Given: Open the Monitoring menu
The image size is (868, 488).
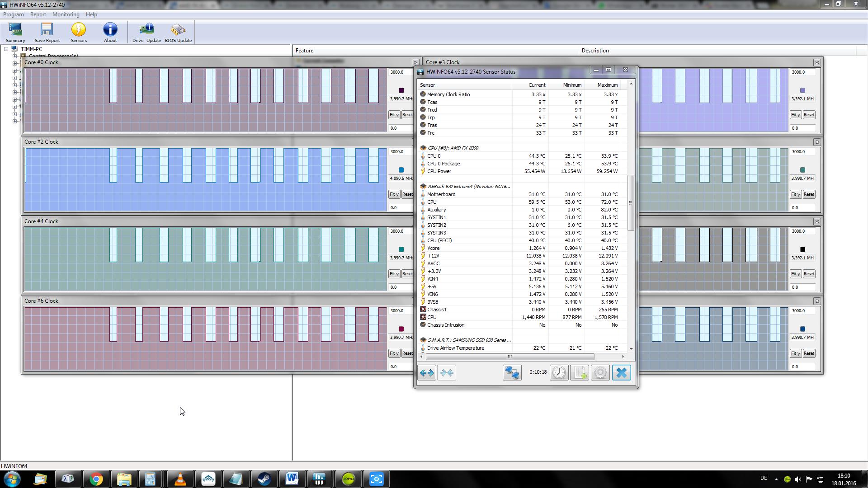Looking at the screenshot, I should tap(66, 14).
